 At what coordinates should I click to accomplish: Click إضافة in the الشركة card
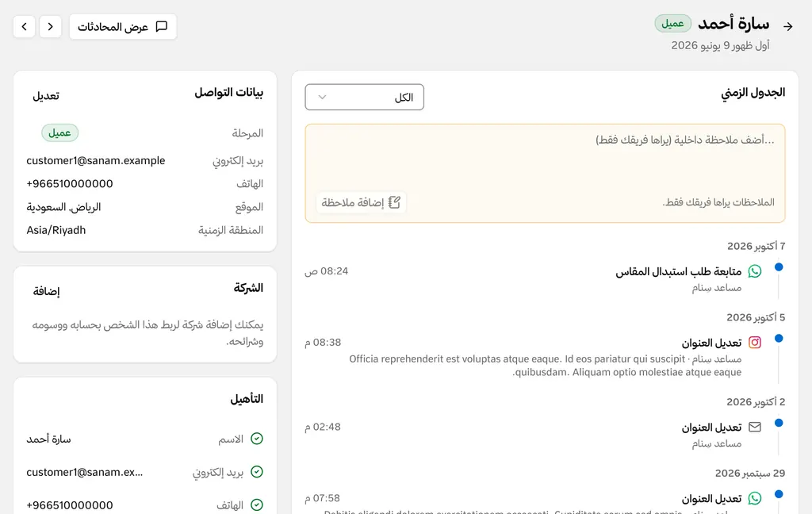coord(46,291)
